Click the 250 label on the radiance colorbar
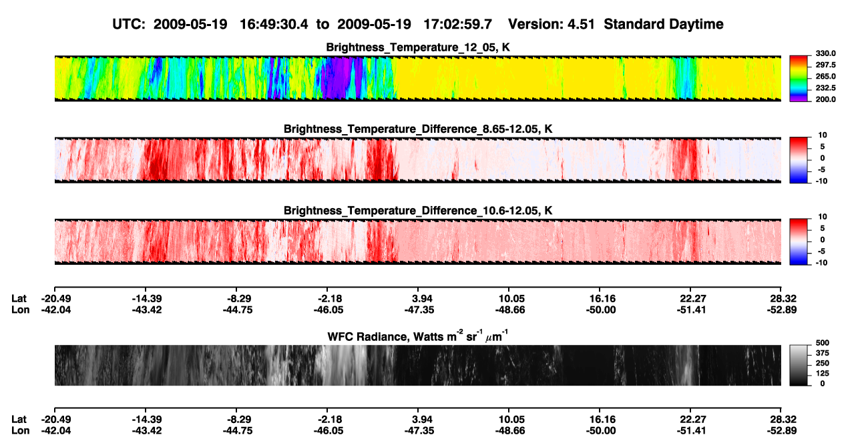The width and height of the screenshot is (868, 445). coord(822,363)
